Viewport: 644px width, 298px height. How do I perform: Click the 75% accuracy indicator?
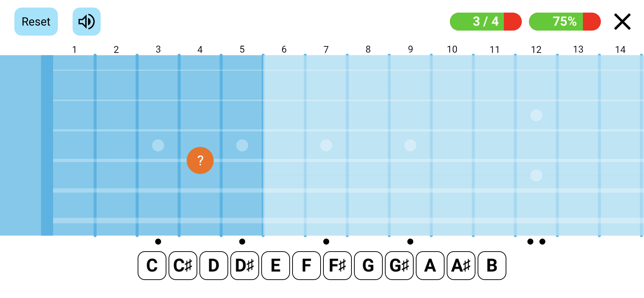(564, 22)
